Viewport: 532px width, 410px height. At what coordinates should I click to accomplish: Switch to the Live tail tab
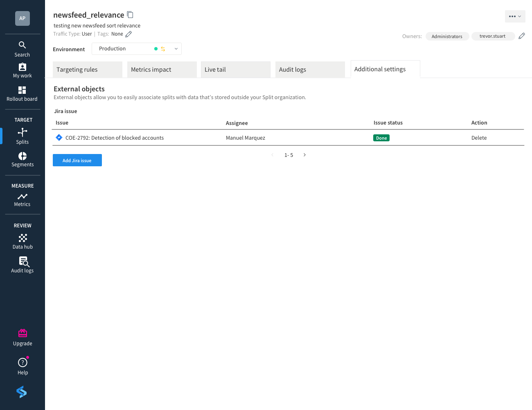pyautogui.click(x=215, y=69)
